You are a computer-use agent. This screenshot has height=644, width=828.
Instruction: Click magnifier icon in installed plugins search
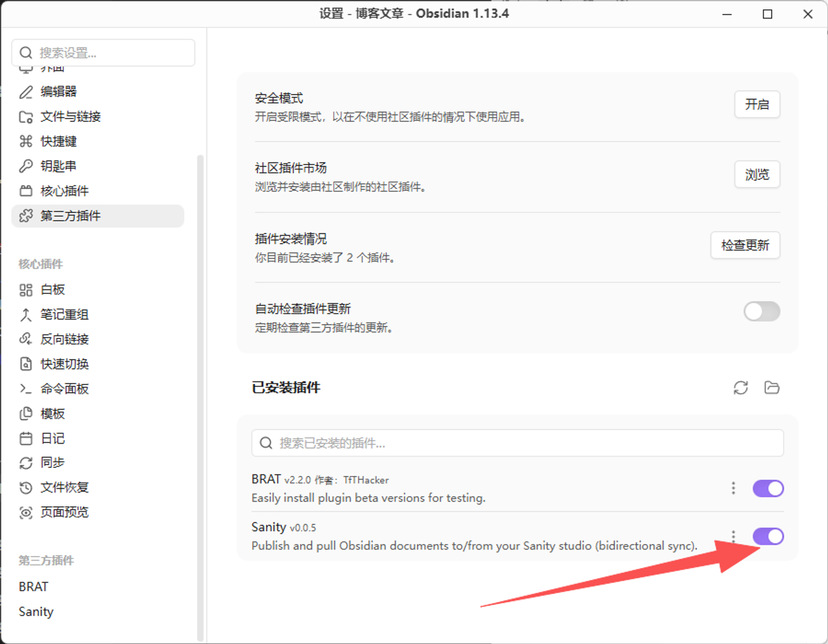click(x=266, y=443)
